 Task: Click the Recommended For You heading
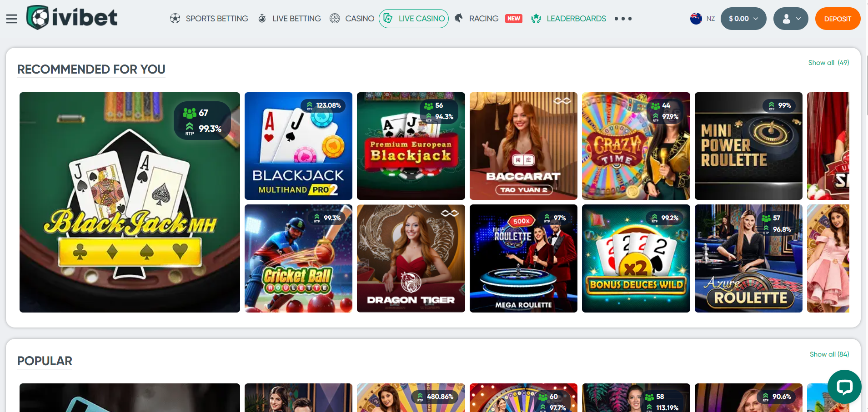(x=91, y=69)
